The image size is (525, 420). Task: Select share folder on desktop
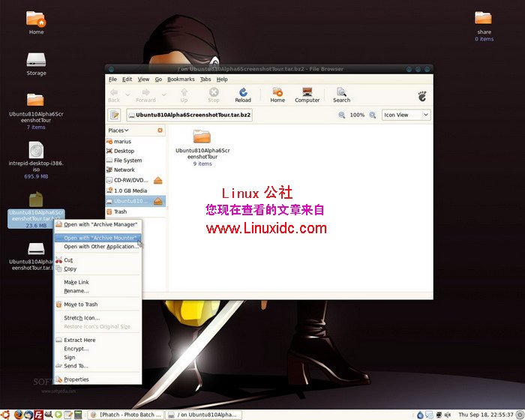[x=484, y=26]
